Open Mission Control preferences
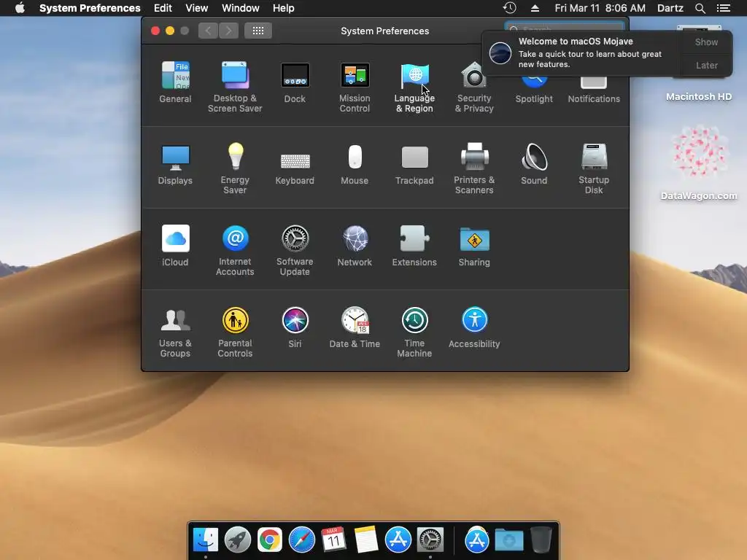Viewport: 747px width, 560px height. 355,87
